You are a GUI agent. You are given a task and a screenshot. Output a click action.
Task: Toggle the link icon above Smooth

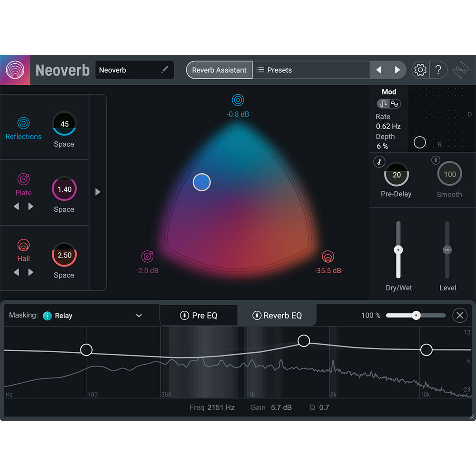pyautogui.click(x=436, y=160)
